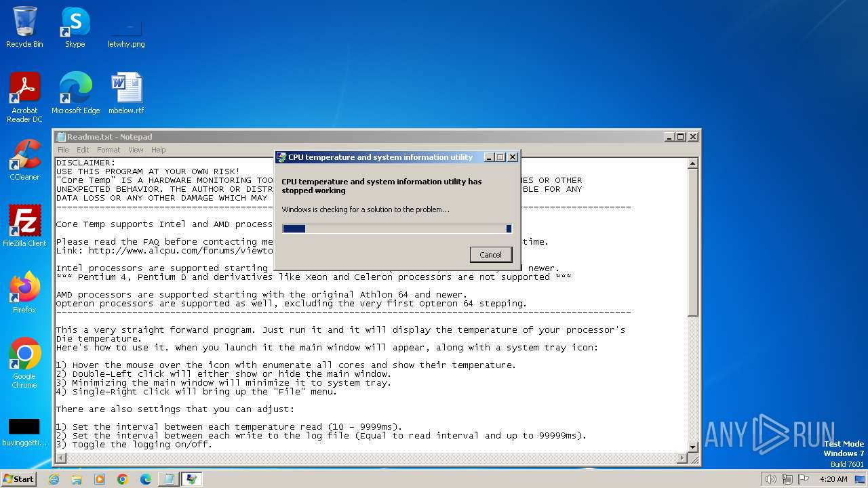
Task: Close the CPU temperature error dialog
Action: pos(512,157)
